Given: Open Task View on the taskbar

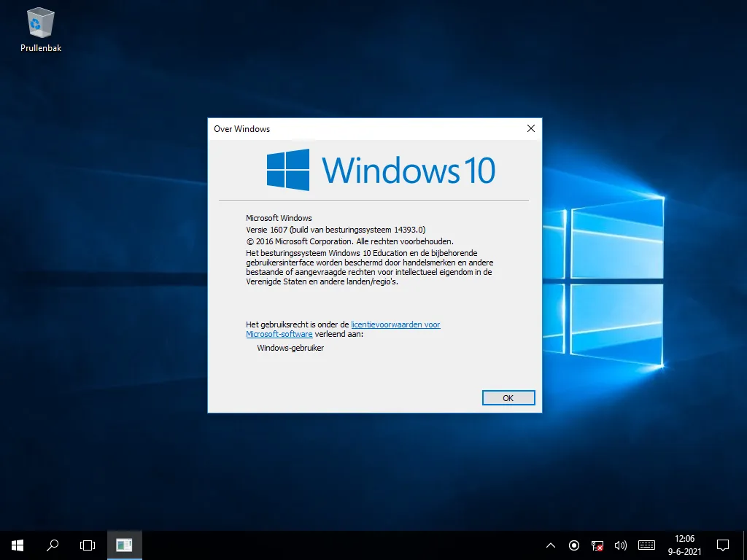Looking at the screenshot, I should pyautogui.click(x=88, y=545).
